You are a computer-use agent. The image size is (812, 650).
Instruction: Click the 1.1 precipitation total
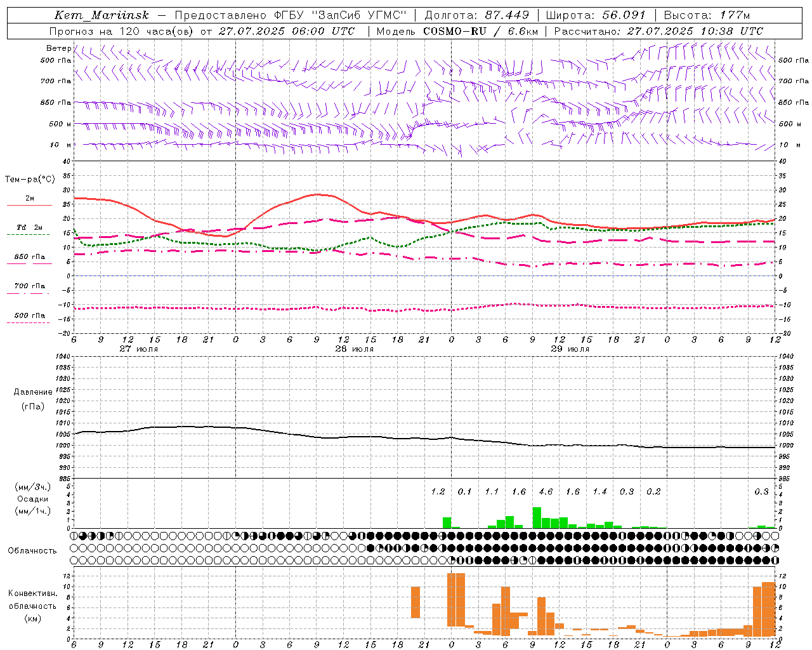(492, 491)
